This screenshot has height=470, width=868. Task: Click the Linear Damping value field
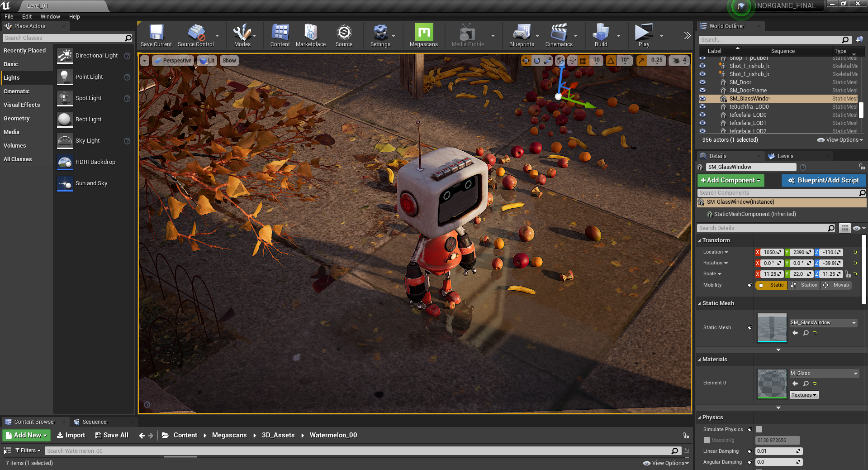tap(775, 451)
